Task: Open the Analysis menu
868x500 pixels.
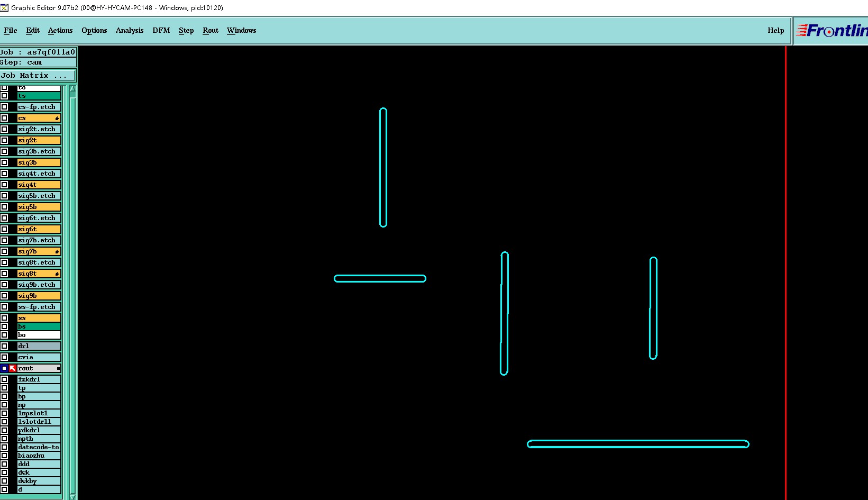Action: coord(130,30)
